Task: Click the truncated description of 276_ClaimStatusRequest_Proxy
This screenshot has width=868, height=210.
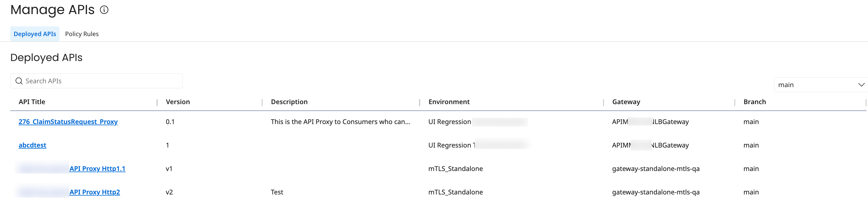Action: point(341,122)
